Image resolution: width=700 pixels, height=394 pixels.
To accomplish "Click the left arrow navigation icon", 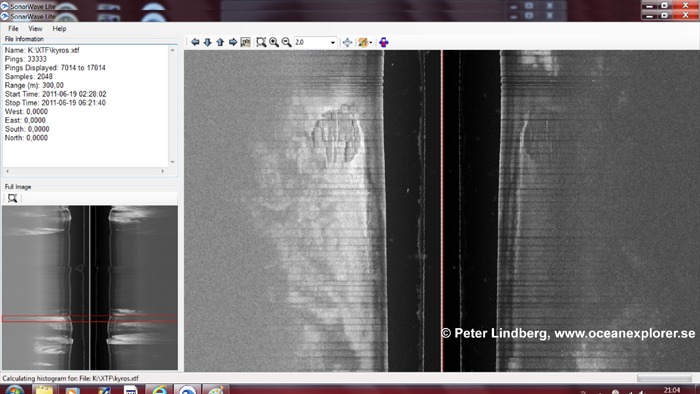I will (195, 42).
